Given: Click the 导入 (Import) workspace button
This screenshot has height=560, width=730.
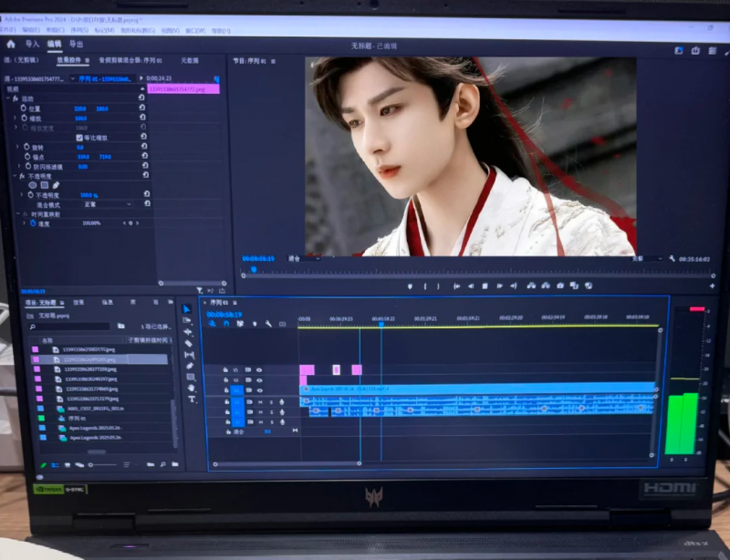Looking at the screenshot, I should point(32,44).
